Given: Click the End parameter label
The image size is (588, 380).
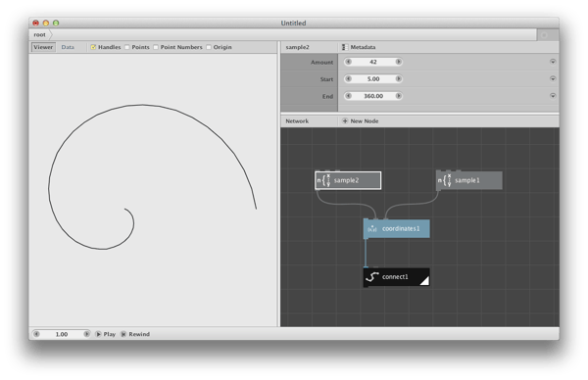Looking at the screenshot, I should click(x=327, y=96).
